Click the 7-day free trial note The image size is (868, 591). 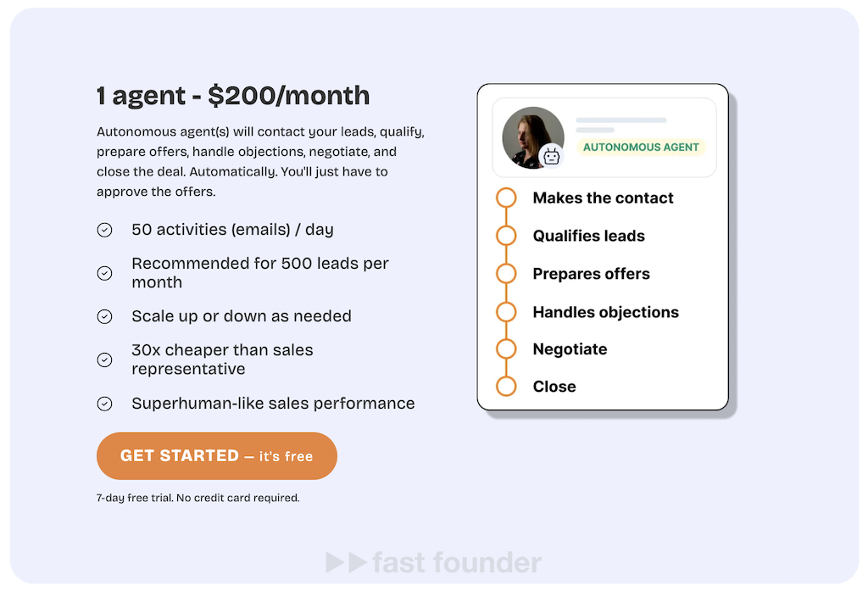198,498
